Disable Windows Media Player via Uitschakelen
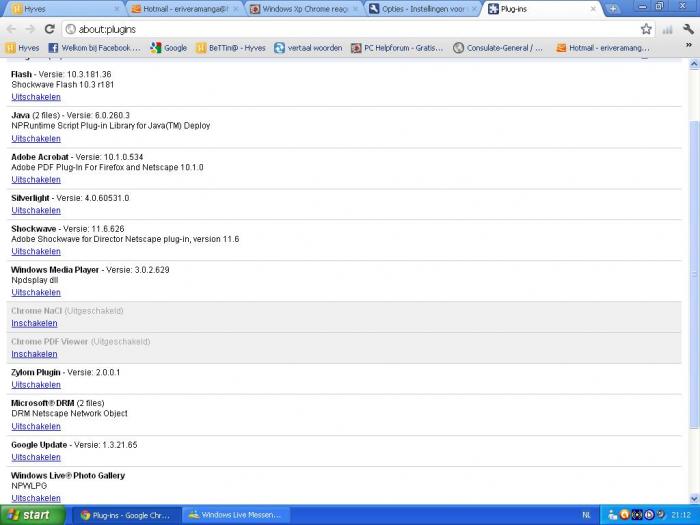 (36, 292)
